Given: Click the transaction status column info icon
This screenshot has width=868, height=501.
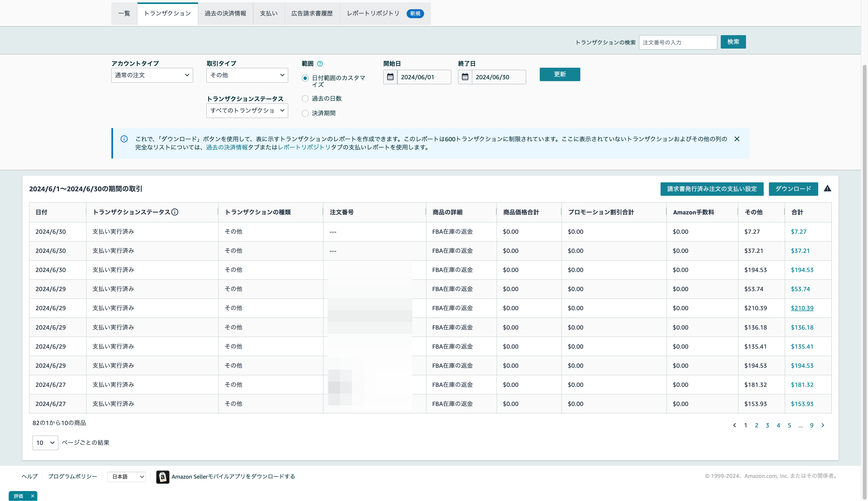Looking at the screenshot, I should point(175,212).
